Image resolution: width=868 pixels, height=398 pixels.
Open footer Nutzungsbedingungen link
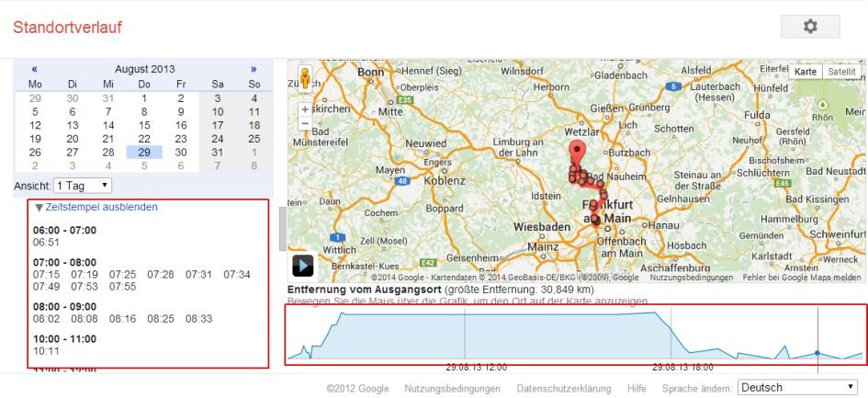[x=452, y=389]
